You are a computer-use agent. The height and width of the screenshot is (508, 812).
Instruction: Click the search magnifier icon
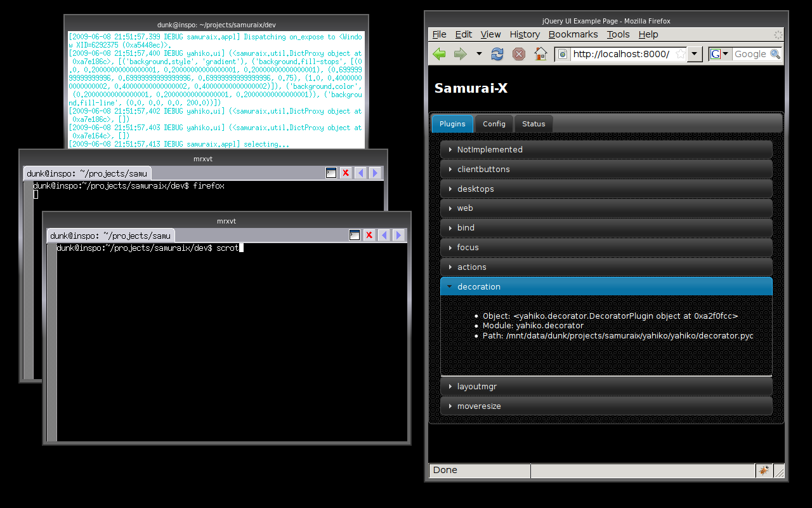775,55
